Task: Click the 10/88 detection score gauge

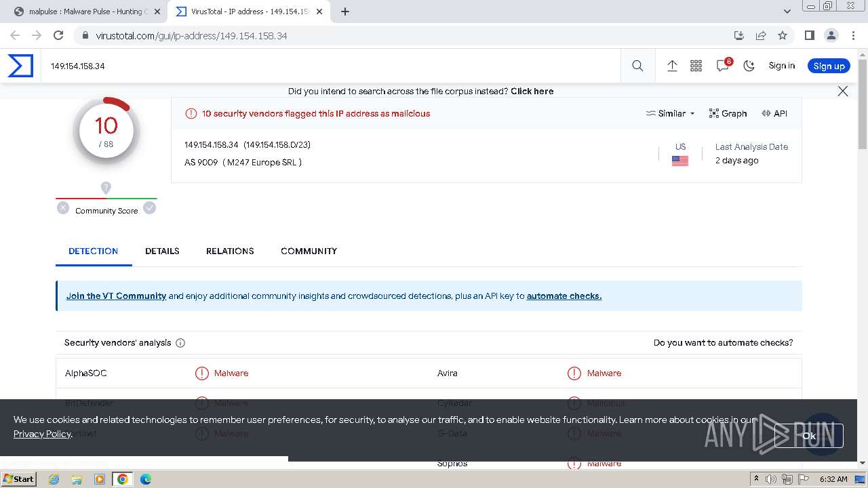Action: point(106,130)
